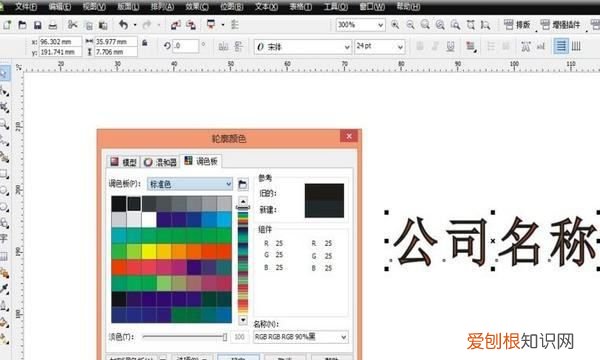
Task: Switch to the 混和器 tab
Action: 160,162
